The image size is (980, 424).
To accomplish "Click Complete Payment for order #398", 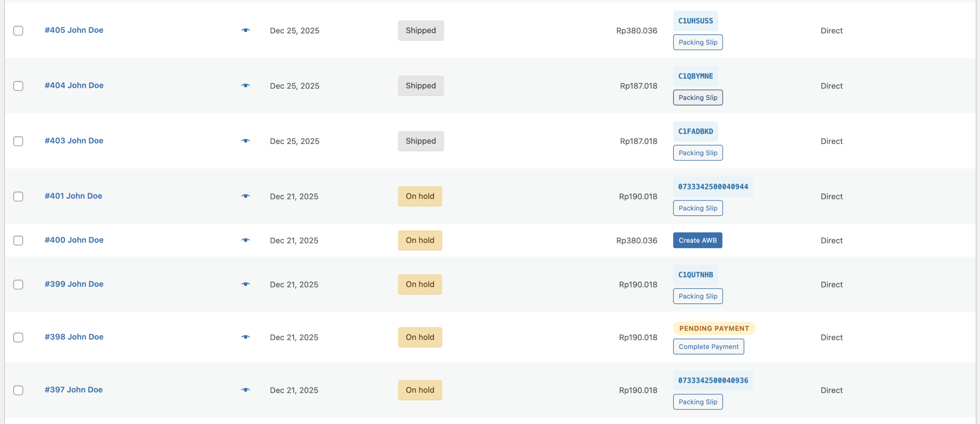I will (708, 347).
